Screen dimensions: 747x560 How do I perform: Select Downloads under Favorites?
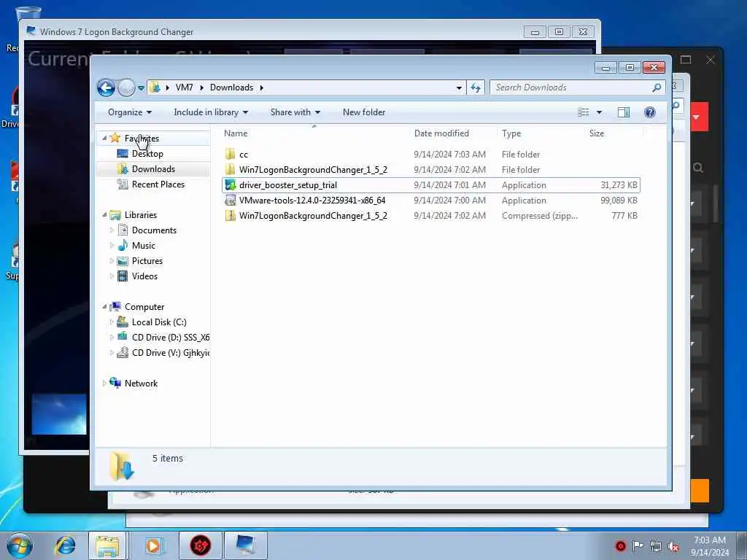pos(153,169)
